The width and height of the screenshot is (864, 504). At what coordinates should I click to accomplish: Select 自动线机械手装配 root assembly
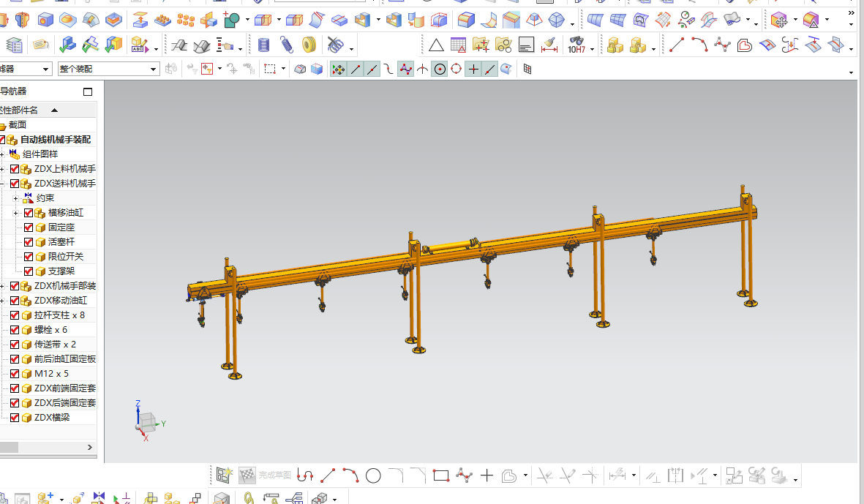55,140
